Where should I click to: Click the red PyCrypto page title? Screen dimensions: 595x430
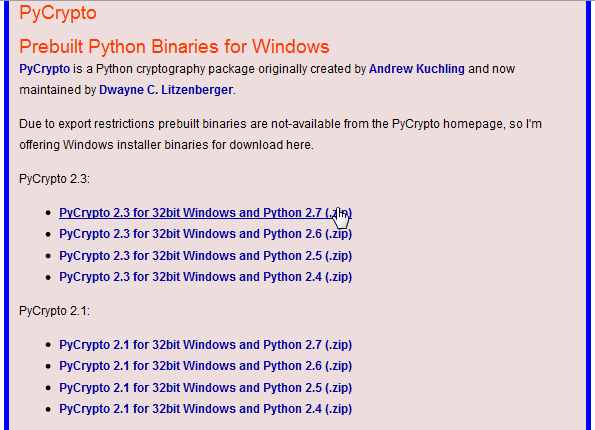58,13
